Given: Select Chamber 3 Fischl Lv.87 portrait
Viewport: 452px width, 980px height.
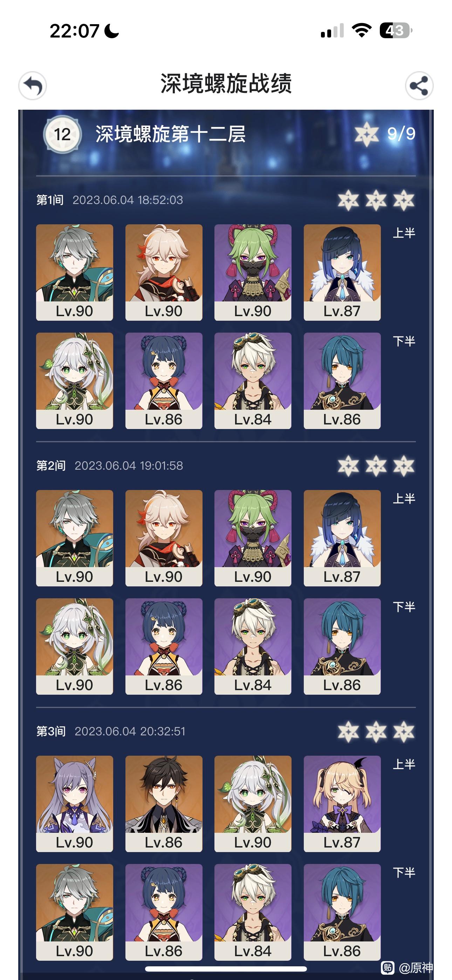Looking at the screenshot, I should tap(342, 803).
